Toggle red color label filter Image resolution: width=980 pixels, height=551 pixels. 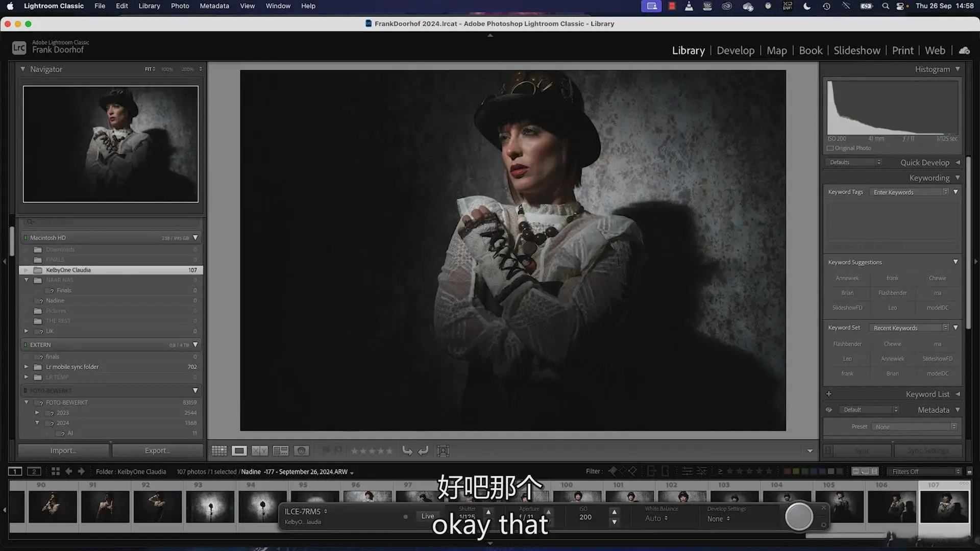tap(787, 471)
